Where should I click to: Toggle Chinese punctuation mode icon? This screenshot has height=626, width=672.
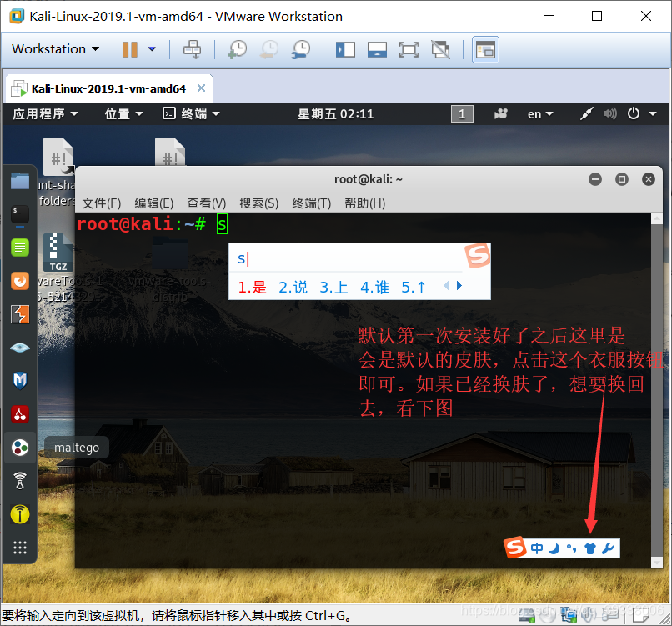(x=572, y=548)
